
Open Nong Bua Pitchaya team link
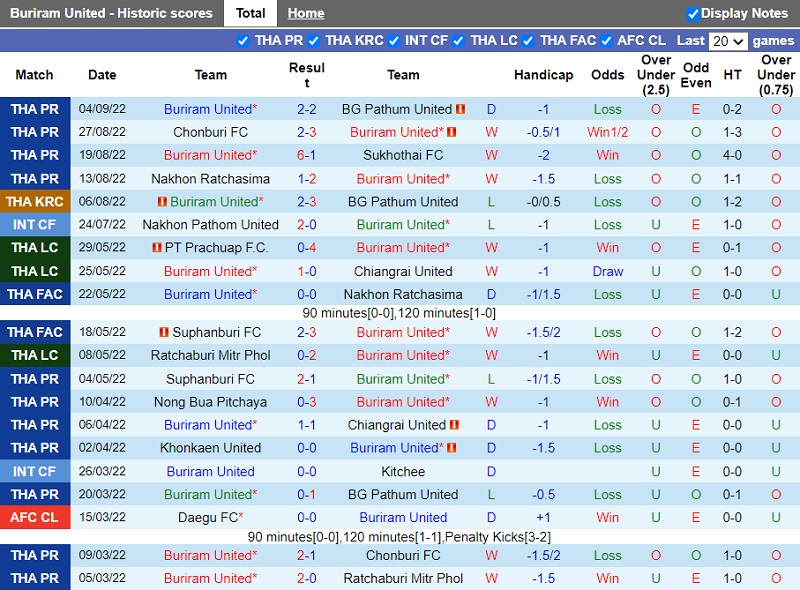pos(210,402)
